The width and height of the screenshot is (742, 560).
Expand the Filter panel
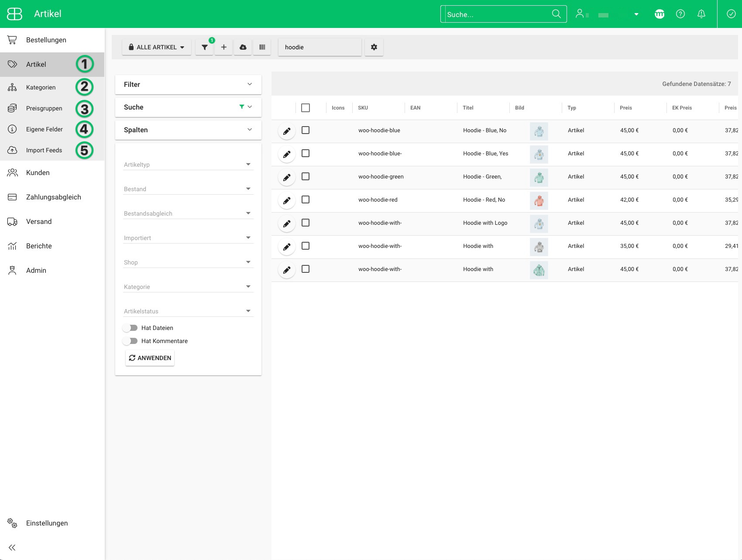pyautogui.click(x=188, y=84)
